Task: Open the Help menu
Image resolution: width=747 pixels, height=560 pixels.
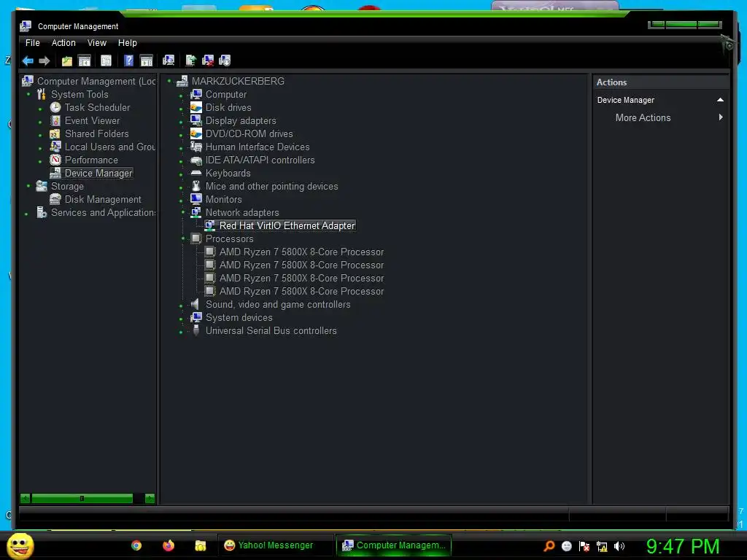Action: [127, 43]
